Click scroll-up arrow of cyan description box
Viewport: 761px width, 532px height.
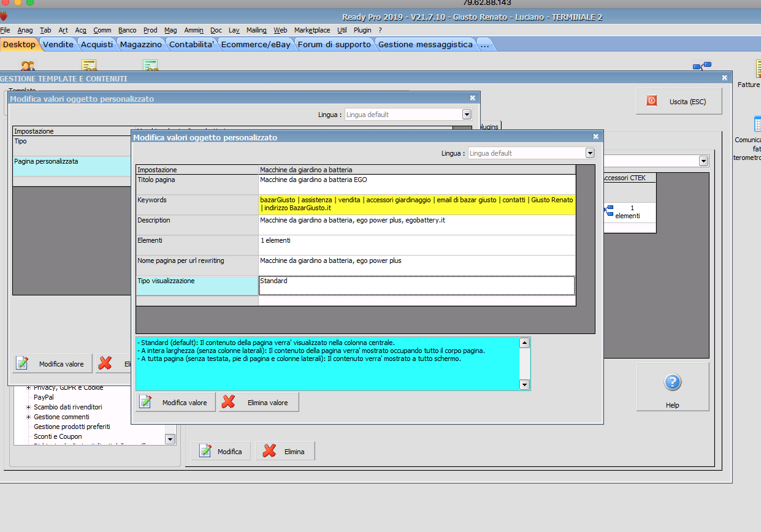(524, 343)
